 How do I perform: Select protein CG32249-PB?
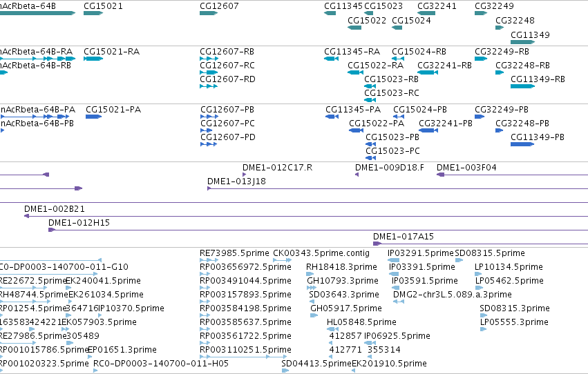(x=480, y=117)
